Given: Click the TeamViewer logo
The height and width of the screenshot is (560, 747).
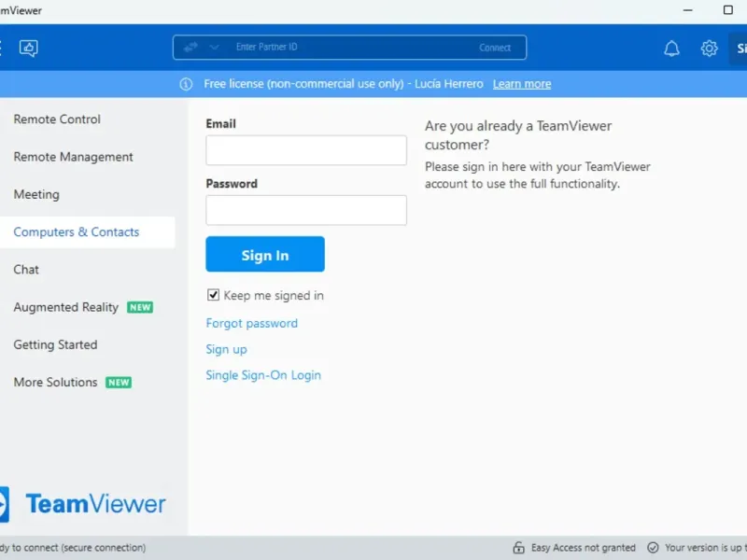Looking at the screenshot, I should [83, 504].
